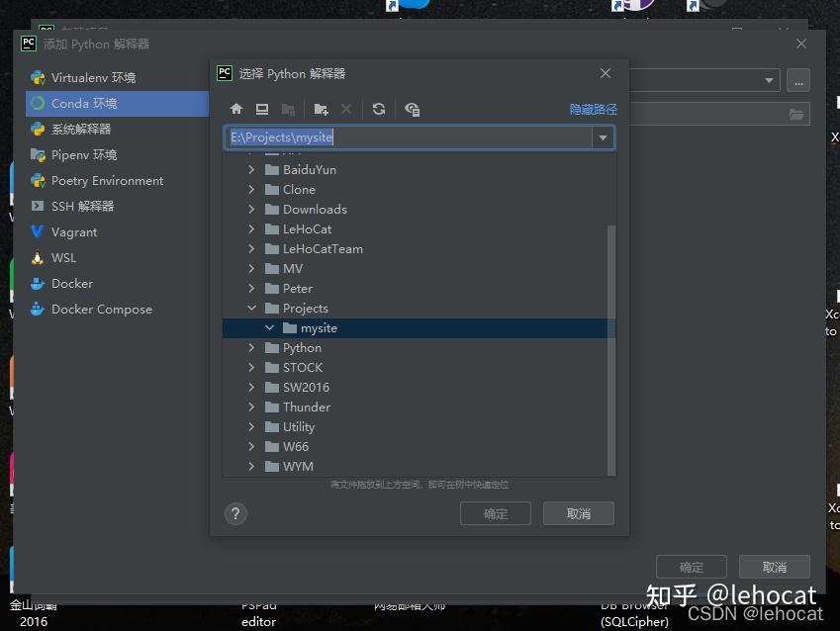Expand the LeHoCat folder
This screenshot has height=631, width=840.
(x=251, y=228)
